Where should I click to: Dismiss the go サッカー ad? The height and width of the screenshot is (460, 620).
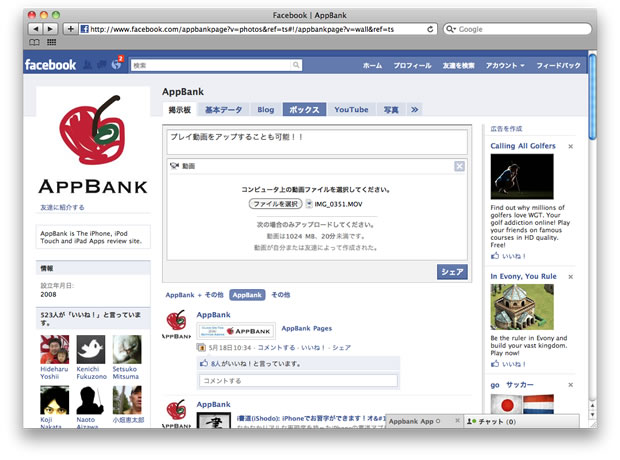(x=570, y=385)
